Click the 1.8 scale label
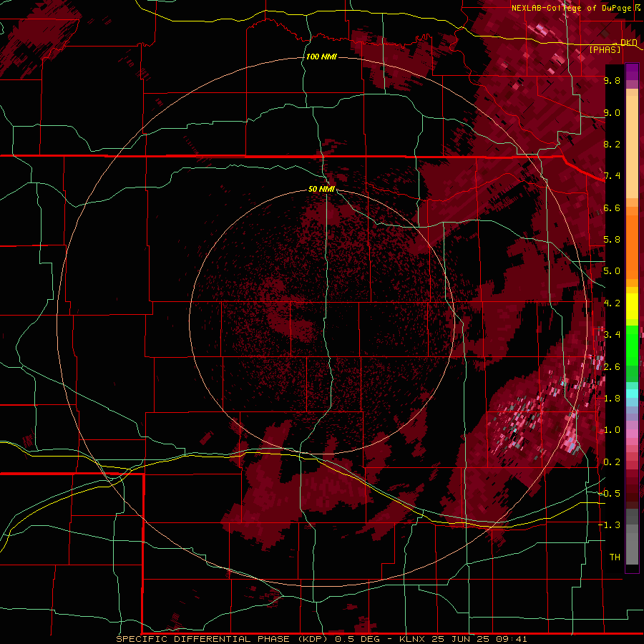The width and height of the screenshot is (644, 644). coord(612,399)
